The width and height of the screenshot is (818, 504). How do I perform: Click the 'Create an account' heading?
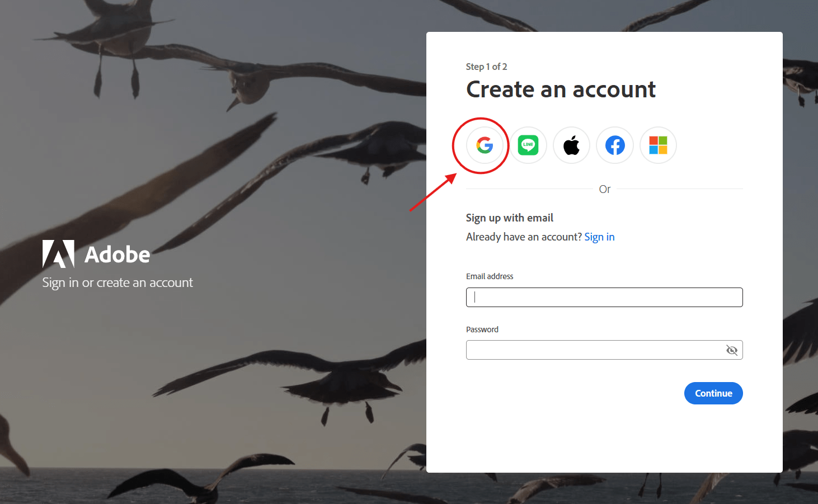point(561,90)
